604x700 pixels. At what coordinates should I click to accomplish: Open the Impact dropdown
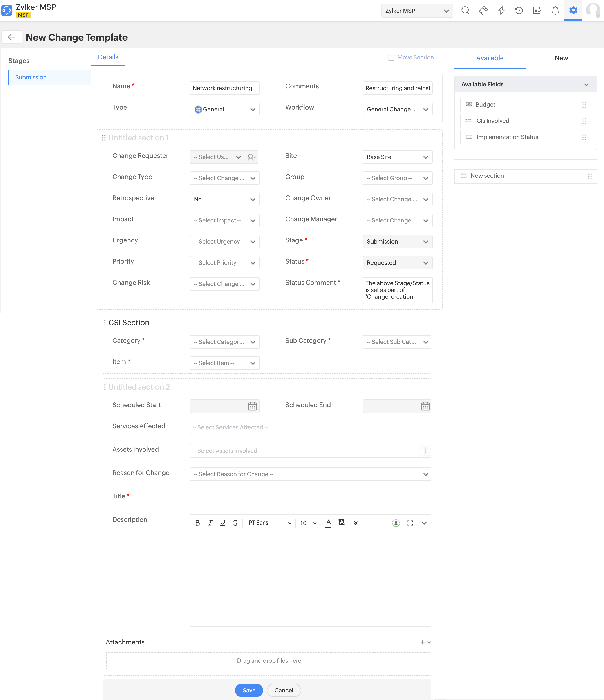224,221
